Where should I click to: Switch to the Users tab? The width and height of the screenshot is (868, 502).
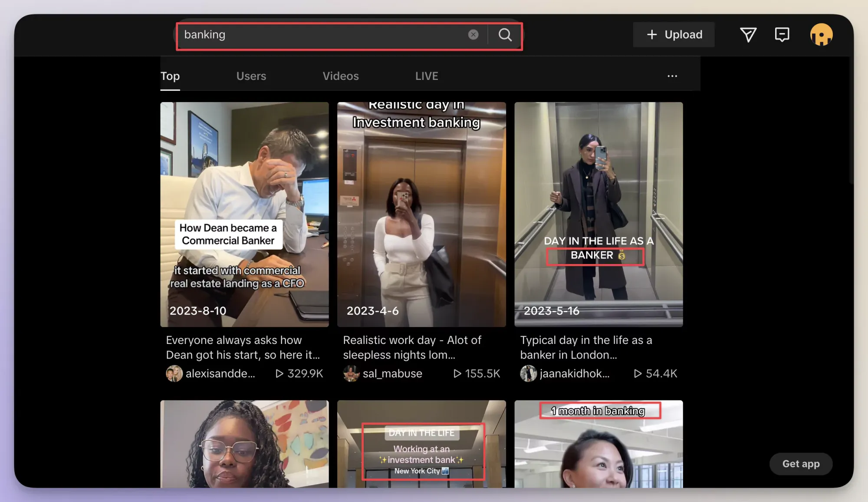click(x=251, y=76)
